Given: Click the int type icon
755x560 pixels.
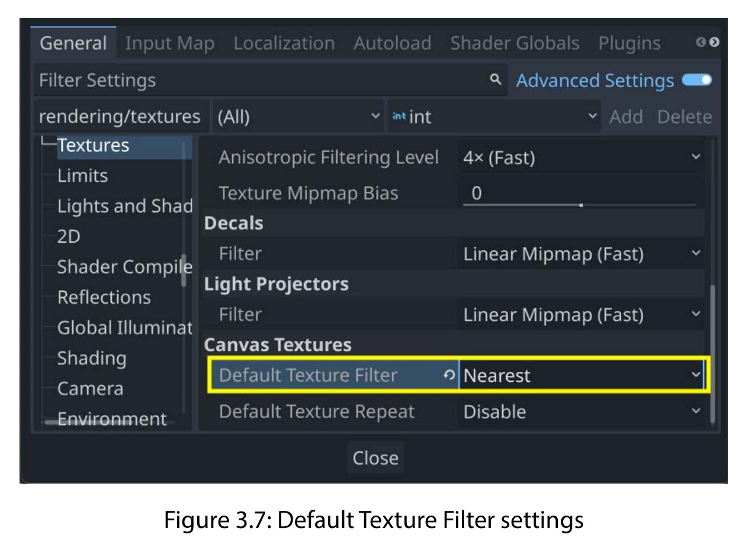Looking at the screenshot, I should [x=399, y=117].
